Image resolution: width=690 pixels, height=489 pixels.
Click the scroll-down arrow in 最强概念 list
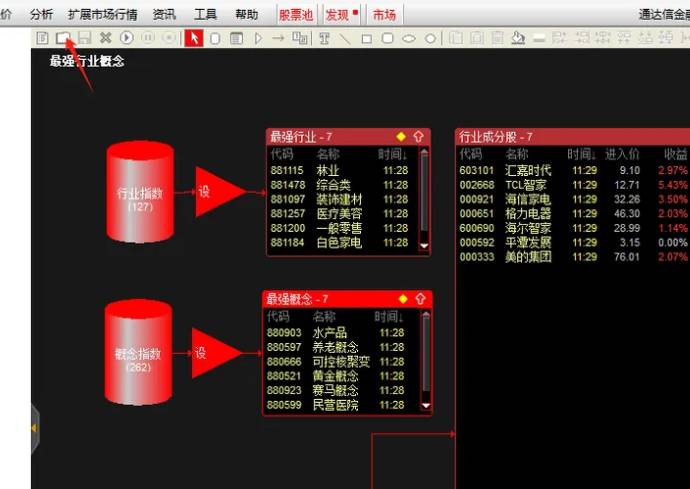tap(426, 405)
